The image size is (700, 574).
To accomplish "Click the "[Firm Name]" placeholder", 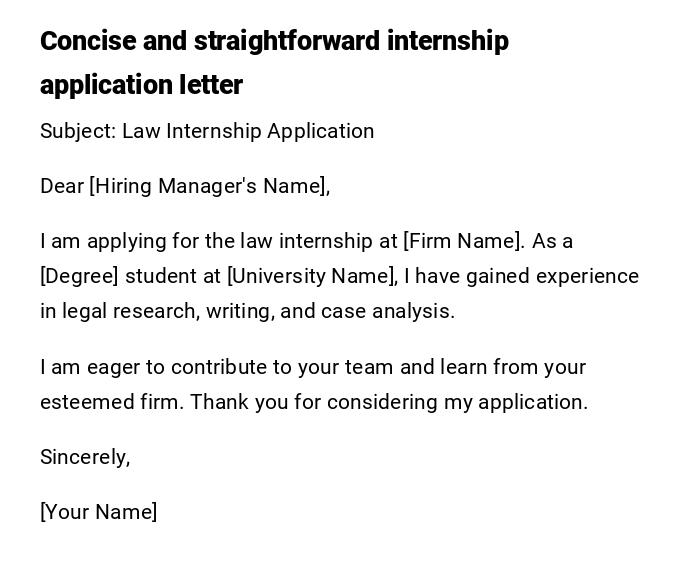I will point(463,241).
